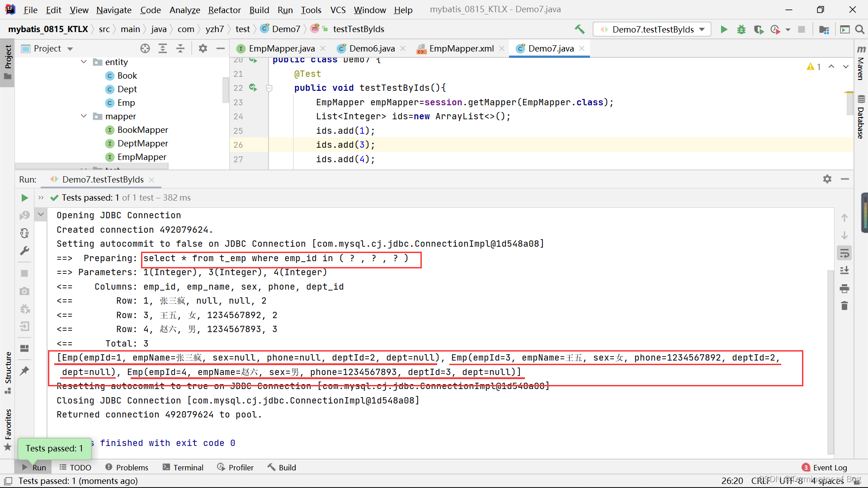This screenshot has width=868, height=488.
Task: Click the wrench settings icon in Run panel
Action: coord(24,251)
